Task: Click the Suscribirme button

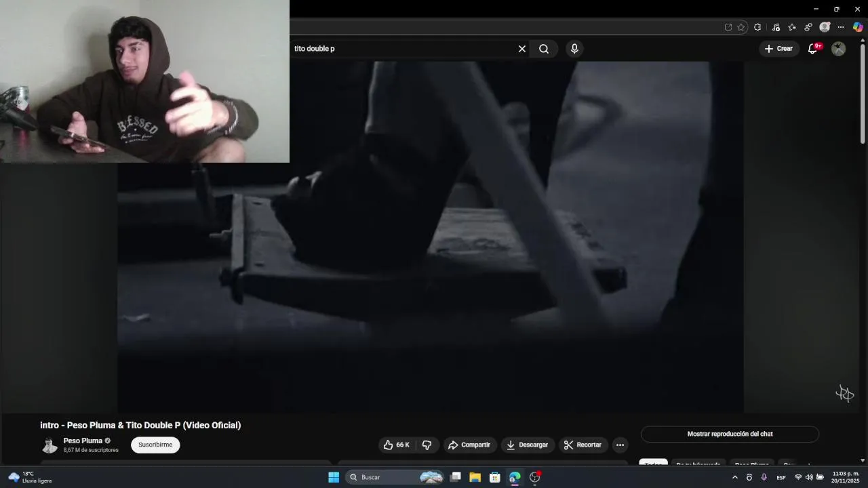Action: [155, 445]
